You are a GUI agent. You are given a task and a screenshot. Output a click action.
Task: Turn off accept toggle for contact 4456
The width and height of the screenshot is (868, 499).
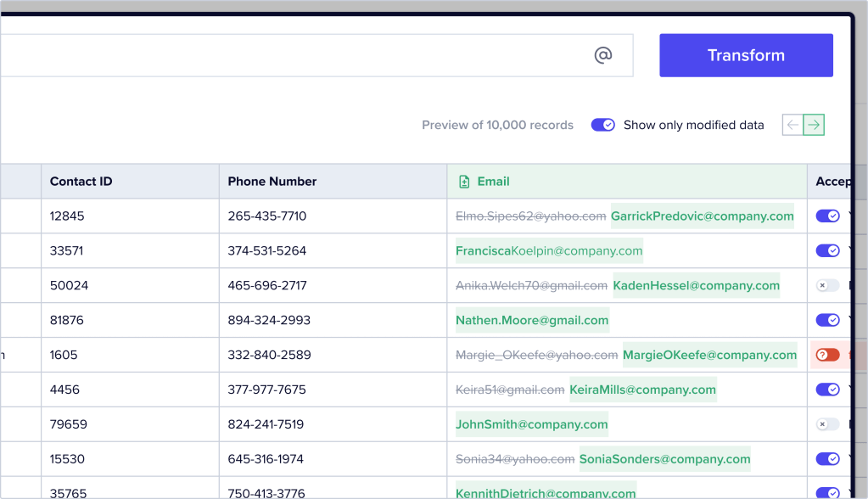pos(827,390)
